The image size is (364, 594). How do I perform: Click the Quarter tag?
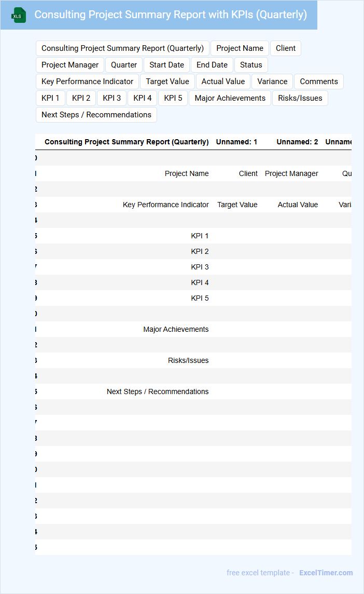[x=124, y=65]
